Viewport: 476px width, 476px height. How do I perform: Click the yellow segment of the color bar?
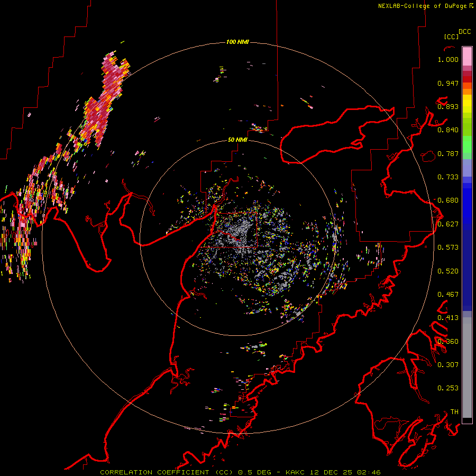pyautogui.click(x=467, y=104)
